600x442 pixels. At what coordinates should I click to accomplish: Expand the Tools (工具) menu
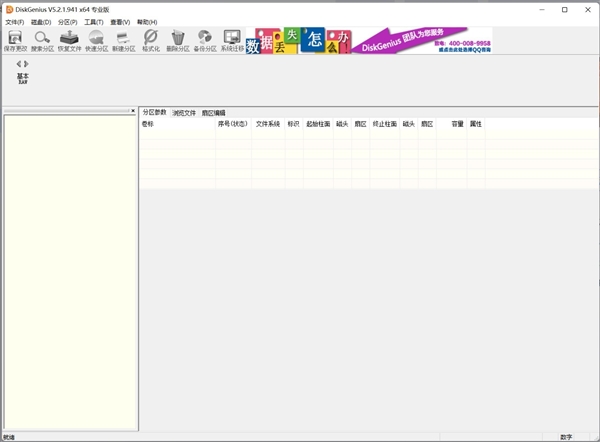click(93, 22)
